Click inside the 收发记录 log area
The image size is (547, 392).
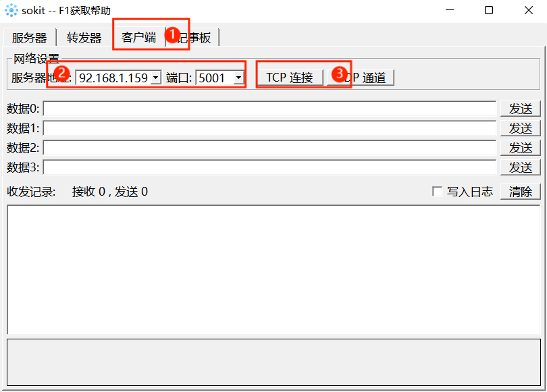[x=273, y=269]
